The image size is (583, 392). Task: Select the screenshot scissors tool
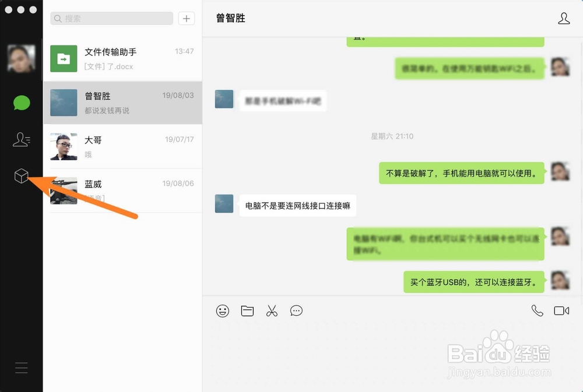tap(272, 310)
